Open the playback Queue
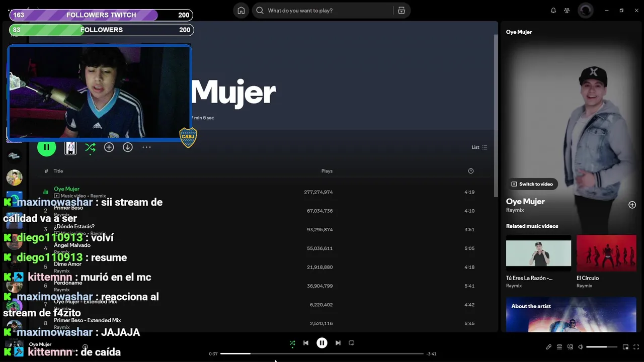Image resolution: width=644 pixels, height=362 pixels. point(559,347)
